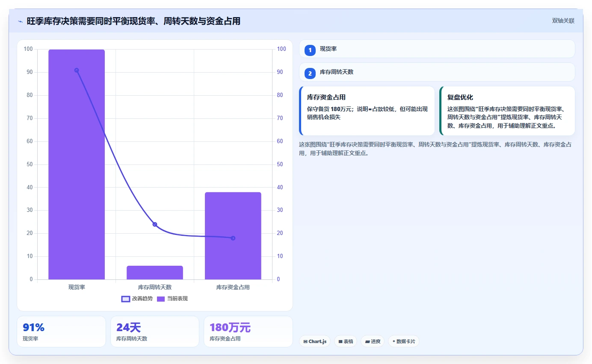The image size is (592, 364).
Task: Open the 库存资金占用 info card
Action: click(x=367, y=111)
